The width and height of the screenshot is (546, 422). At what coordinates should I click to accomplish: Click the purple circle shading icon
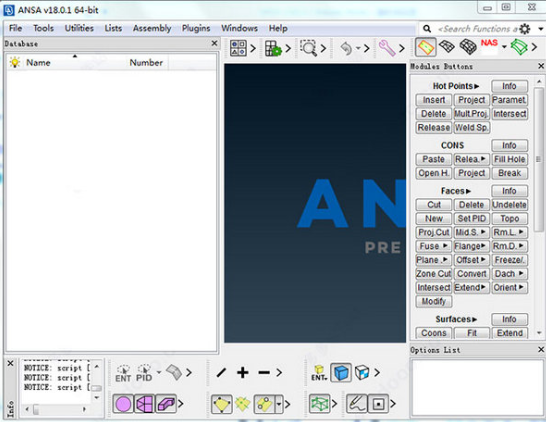pyautogui.click(x=123, y=404)
